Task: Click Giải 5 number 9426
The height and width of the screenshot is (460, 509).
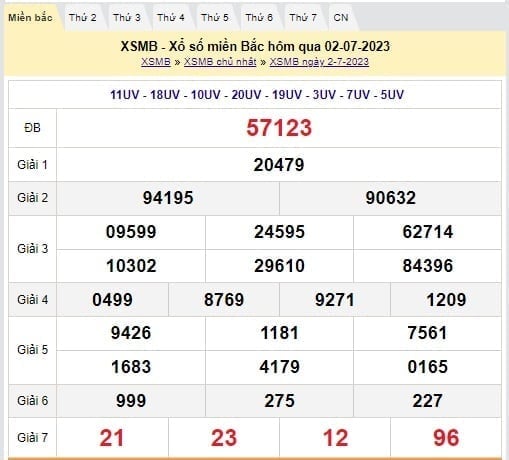Action: tap(131, 333)
